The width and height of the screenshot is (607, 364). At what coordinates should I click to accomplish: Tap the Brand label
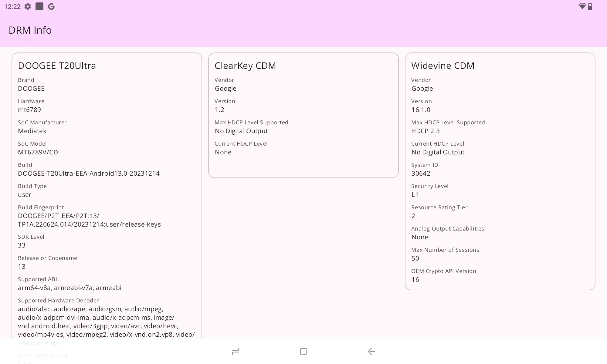point(26,80)
